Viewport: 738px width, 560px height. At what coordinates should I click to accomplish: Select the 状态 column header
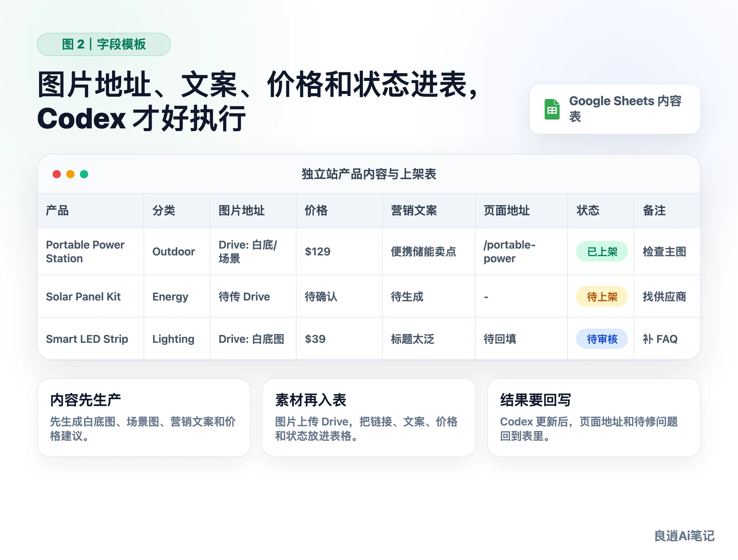tap(601, 211)
